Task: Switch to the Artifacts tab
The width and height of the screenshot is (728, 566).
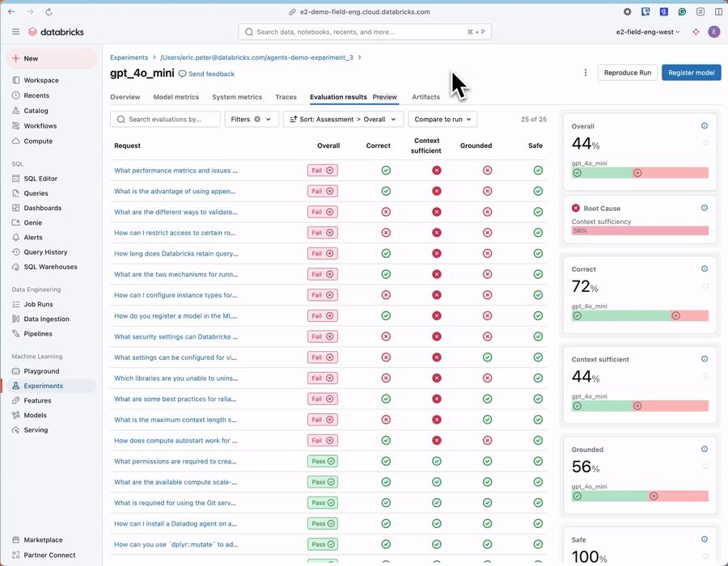Action: pyautogui.click(x=425, y=97)
